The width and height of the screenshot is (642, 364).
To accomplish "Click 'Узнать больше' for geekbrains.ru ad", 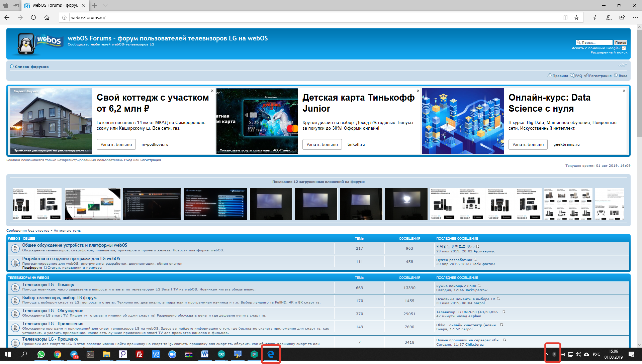I will tap(528, 144).
